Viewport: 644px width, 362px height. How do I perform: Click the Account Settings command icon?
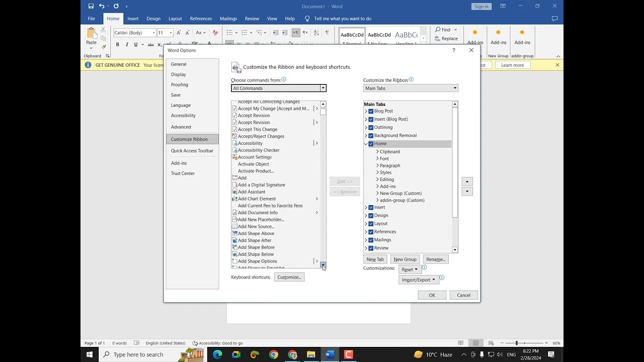tap(234, 157)
